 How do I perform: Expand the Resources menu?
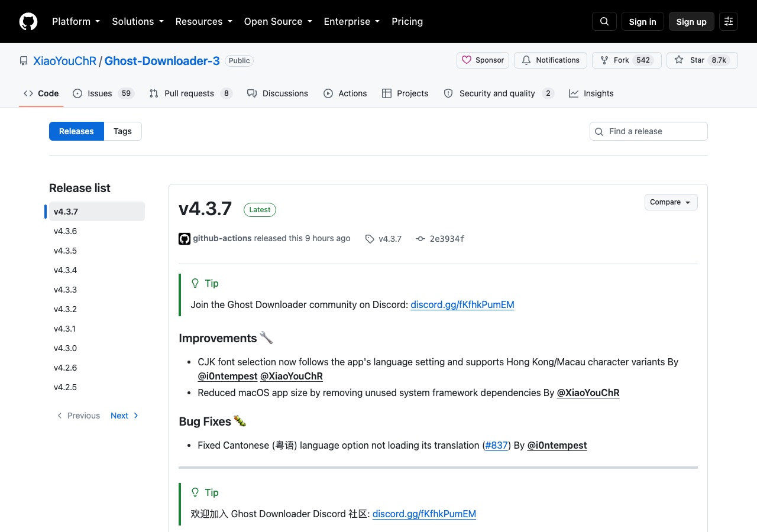click(x=204, y=21)
